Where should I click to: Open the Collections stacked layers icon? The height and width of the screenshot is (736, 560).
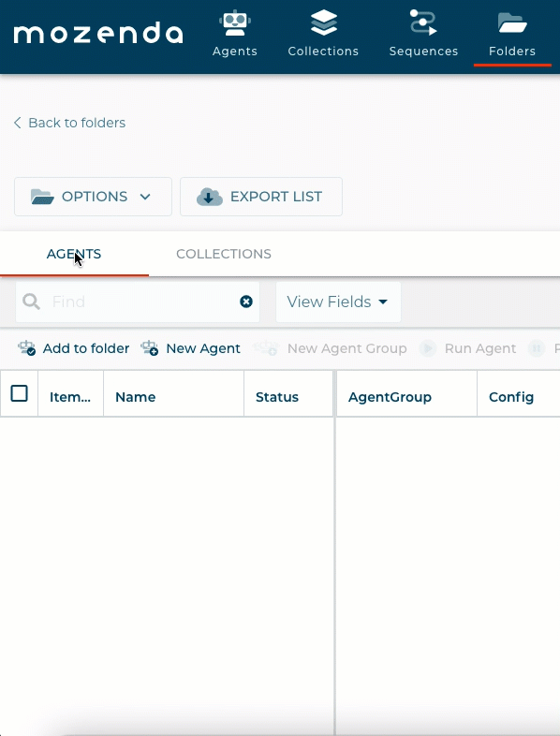pos(323,22)
